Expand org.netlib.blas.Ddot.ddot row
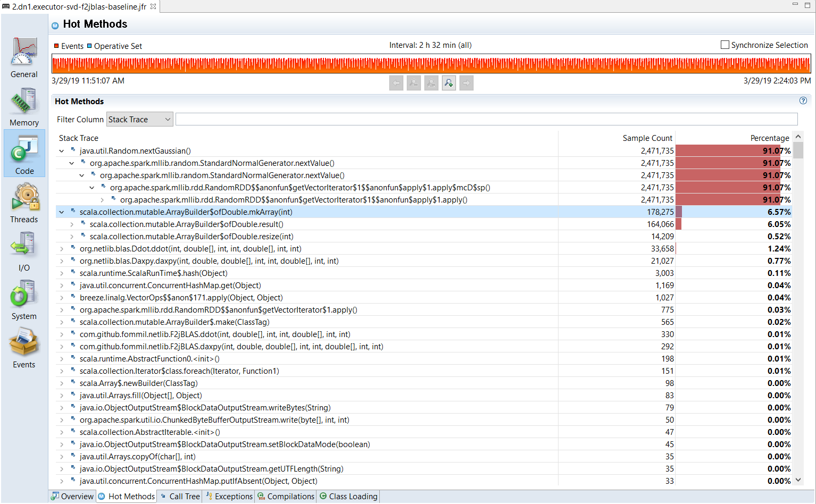Screen dimensions: 816x504 pyautogui.click(x=62, y=249)
